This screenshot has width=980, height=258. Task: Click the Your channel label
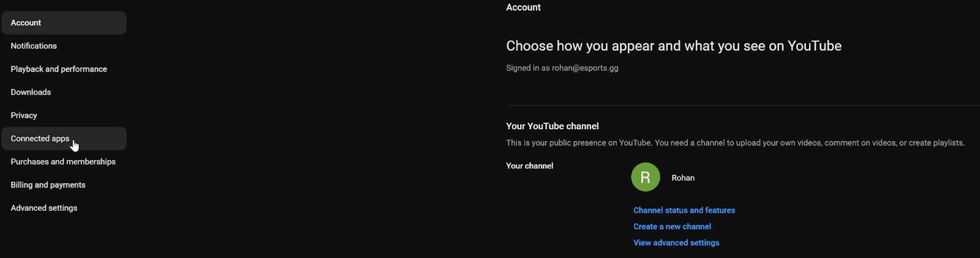tap(530, 166)
